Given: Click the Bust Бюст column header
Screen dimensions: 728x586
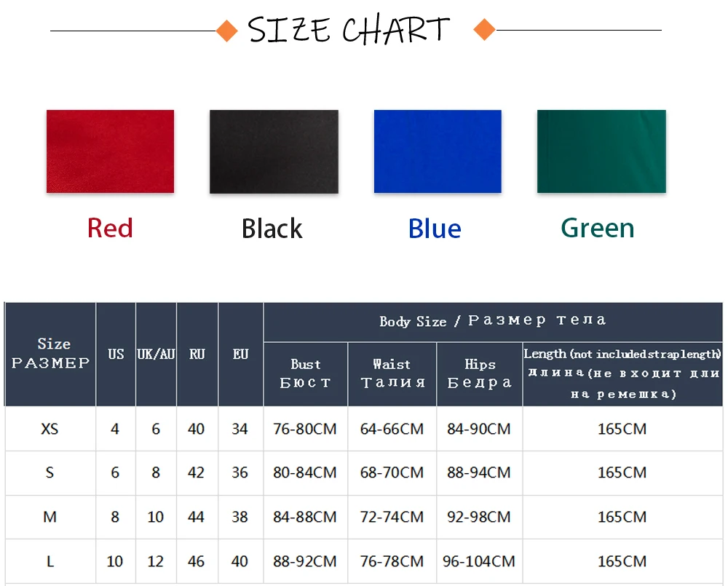Looking at the screenshot, I should pyautogui.click(x=306, y=374).
